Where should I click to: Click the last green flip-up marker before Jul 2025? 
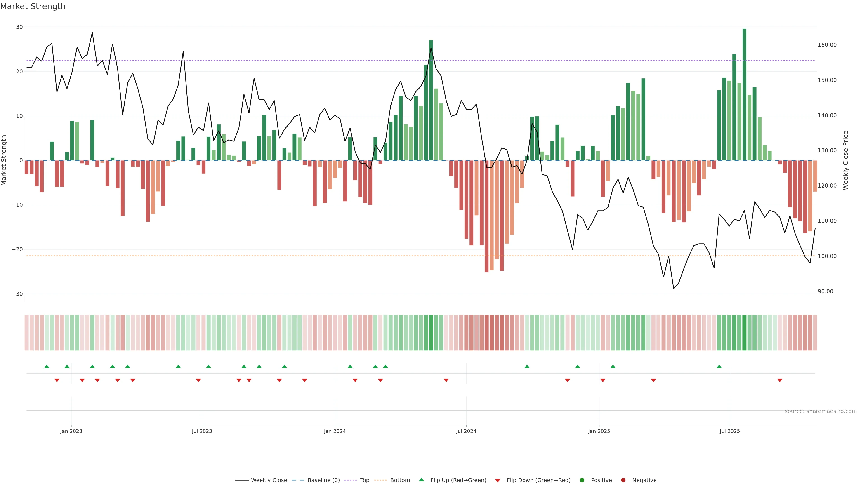click(719, 366)
